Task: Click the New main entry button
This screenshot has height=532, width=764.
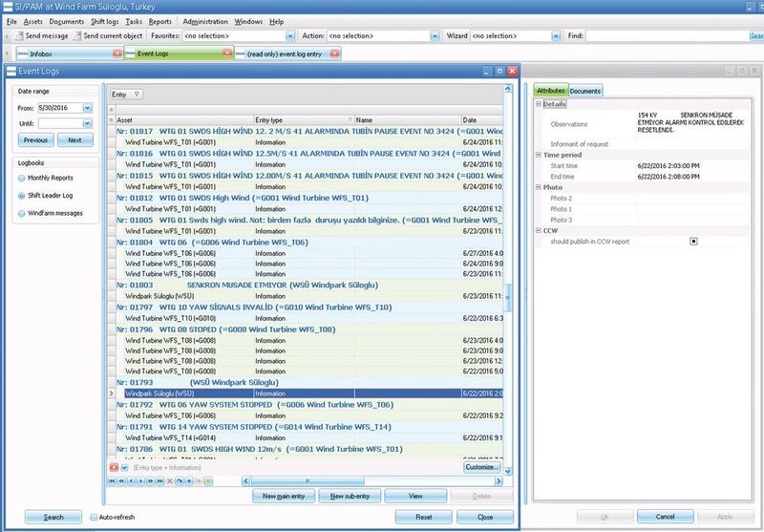Action: [x=283, y=497]
